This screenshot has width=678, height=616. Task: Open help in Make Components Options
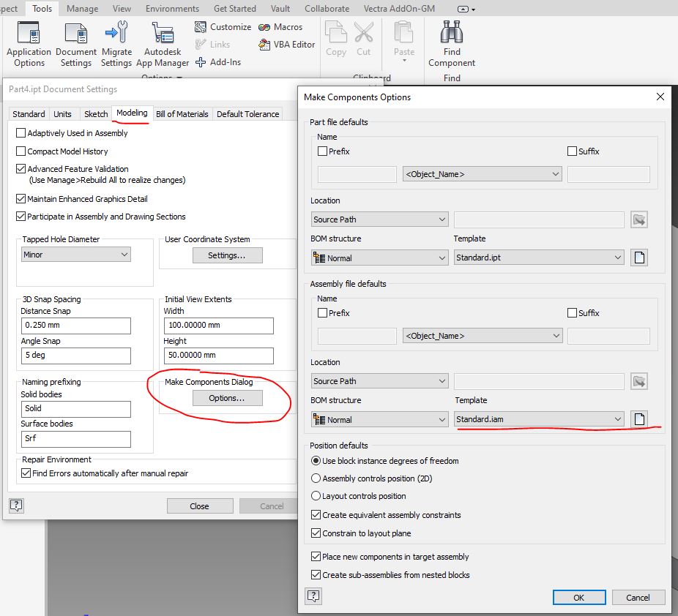pos(313,596)
